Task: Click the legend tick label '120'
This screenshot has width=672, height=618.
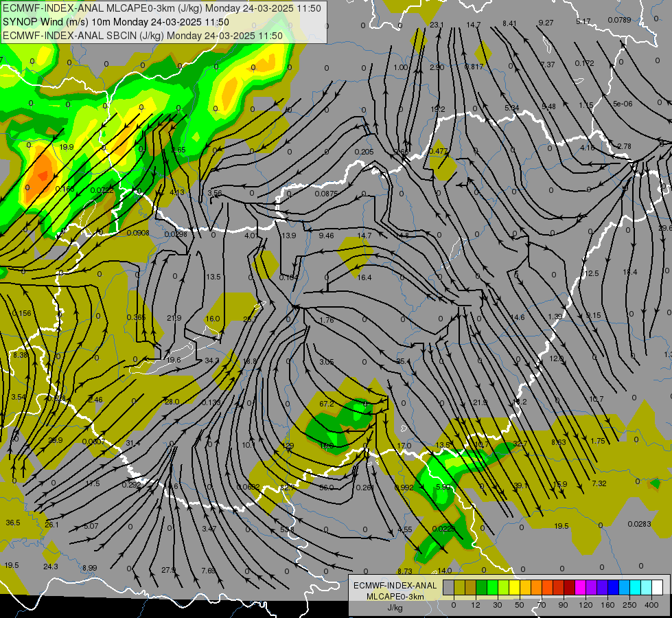Action: point(585,605)
